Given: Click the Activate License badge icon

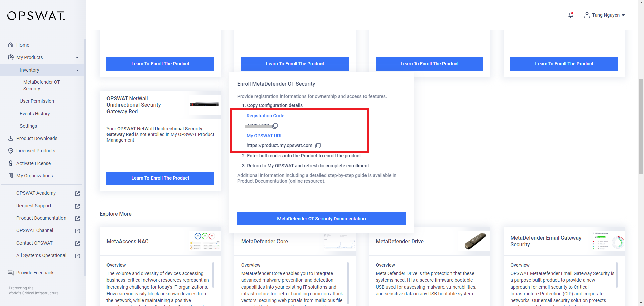Looking at the screenshot, I should coord(11,163).
